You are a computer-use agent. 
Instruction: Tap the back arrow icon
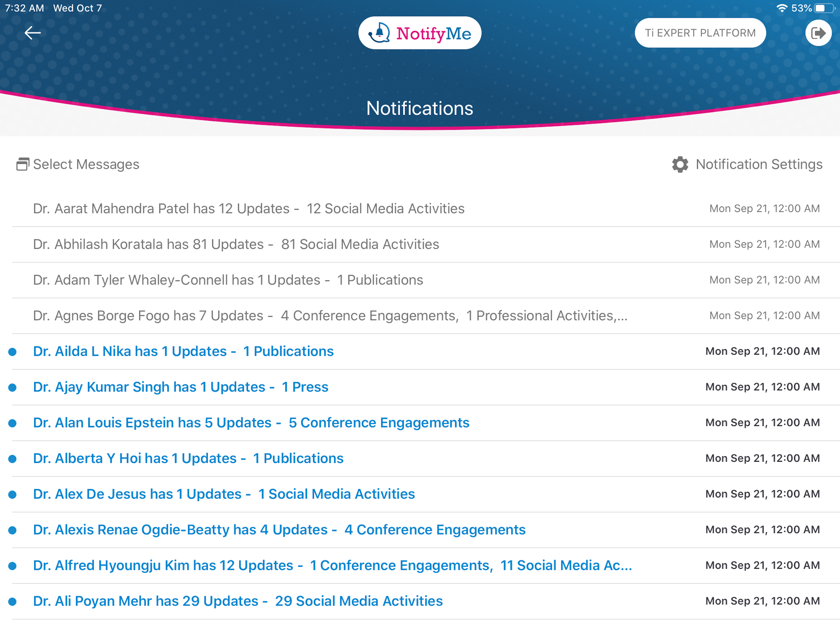point(33,33)
